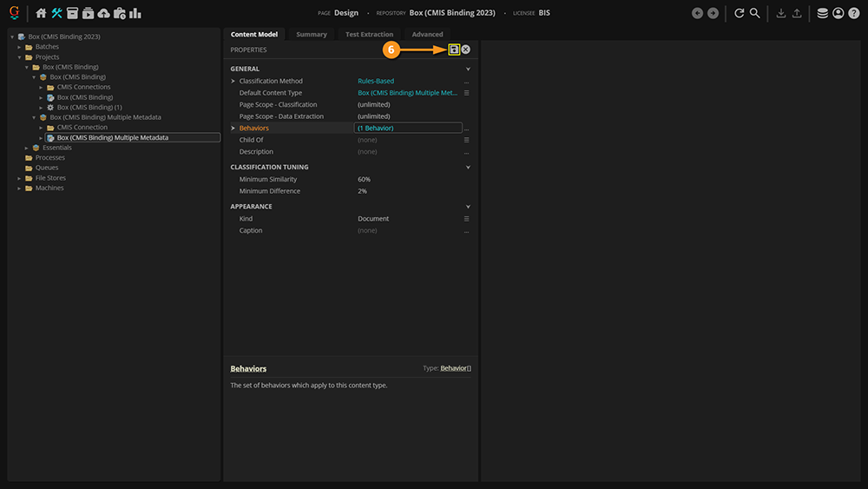Screen dimensions: 868x489
Task: Click the Default Content Type value
Action: pos(407,93)
